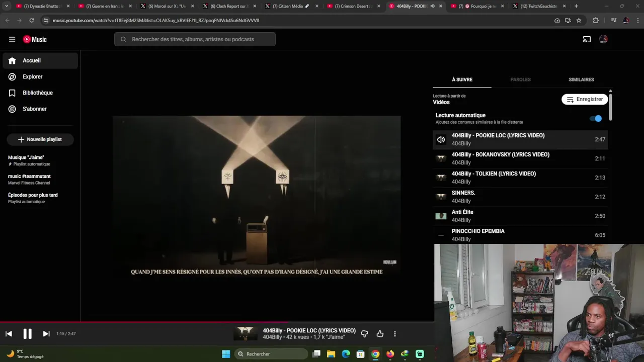Switch to TwitchGauchiste tab
644x362 pixels.
(538, 6)
